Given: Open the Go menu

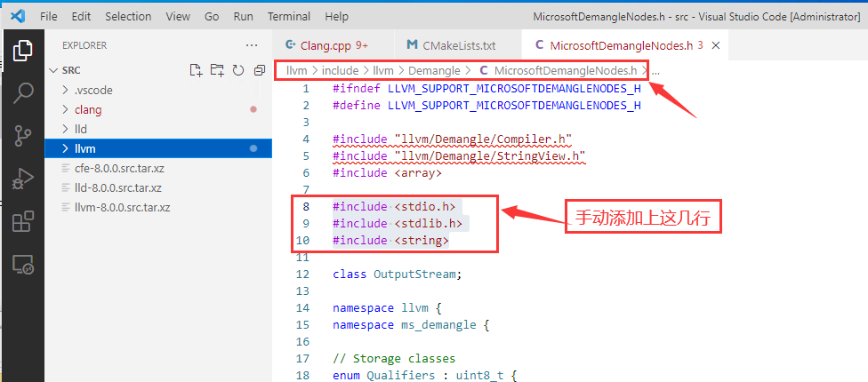Looking at the screenshot, I should 212,17.
